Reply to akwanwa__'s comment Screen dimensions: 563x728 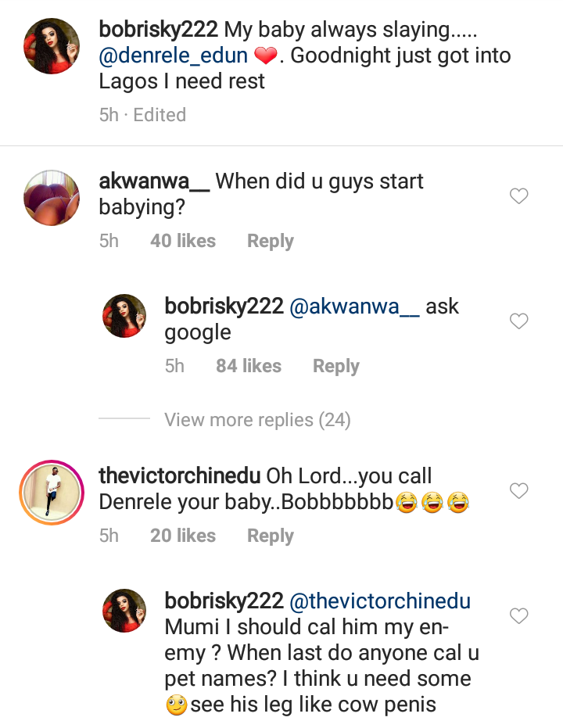(270, 241)
